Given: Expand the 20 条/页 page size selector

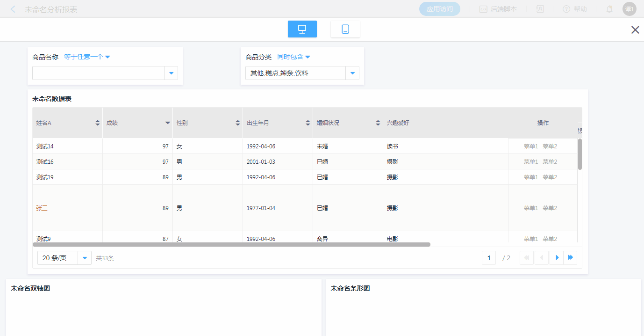Looking at the screenshot, I should [85, 258].
